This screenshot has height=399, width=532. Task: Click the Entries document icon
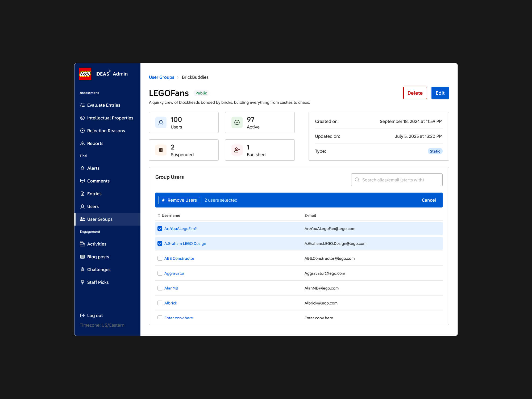82,194
